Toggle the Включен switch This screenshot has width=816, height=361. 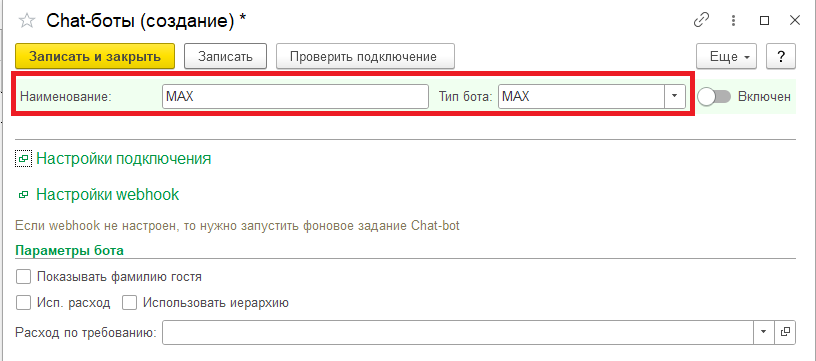click(x=715, y=97)
